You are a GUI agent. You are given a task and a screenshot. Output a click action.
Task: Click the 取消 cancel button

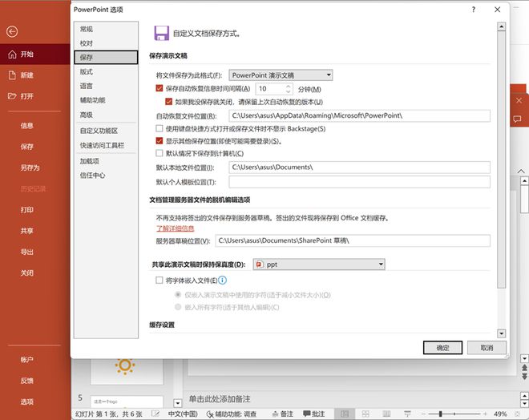(487, 348)
